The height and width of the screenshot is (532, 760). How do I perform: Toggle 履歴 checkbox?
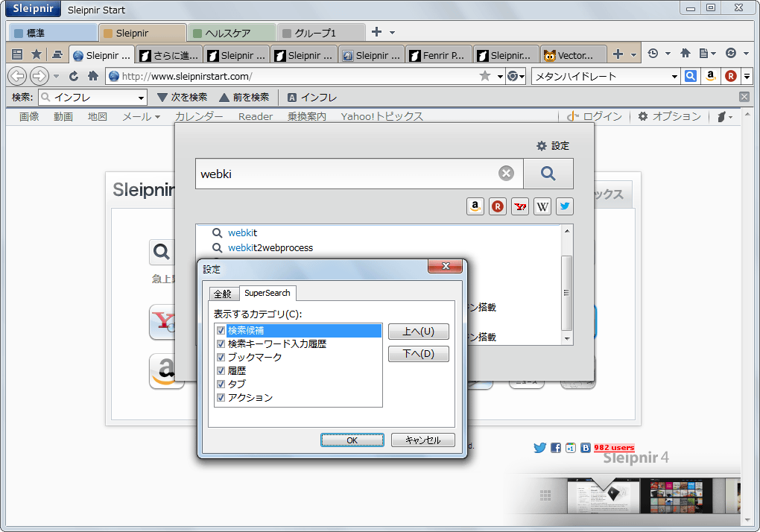(x=221, y=370)
